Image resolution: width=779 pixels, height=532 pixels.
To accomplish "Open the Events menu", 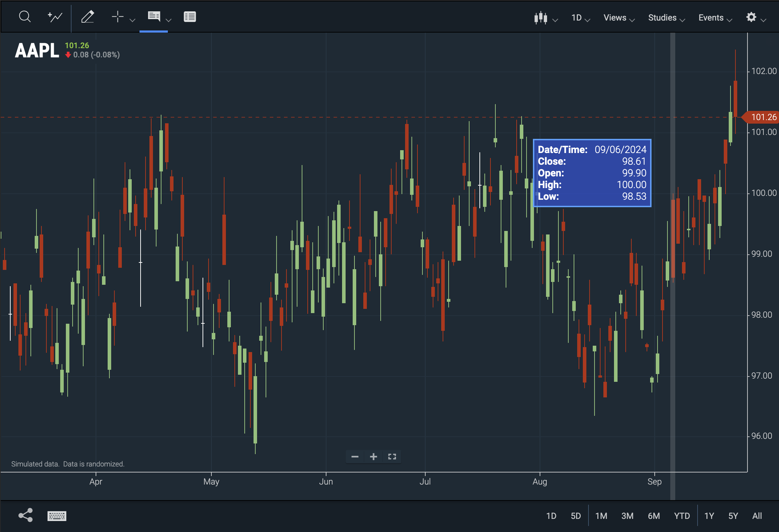I will 715,18.
